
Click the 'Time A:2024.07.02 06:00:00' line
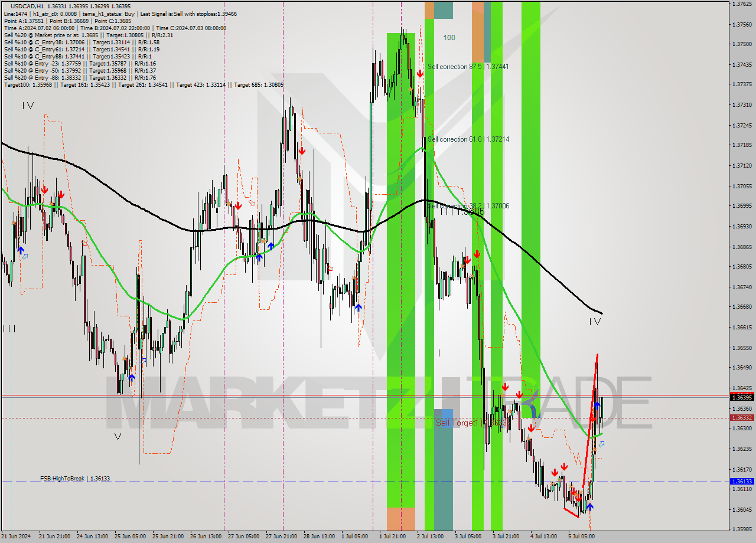115,28
